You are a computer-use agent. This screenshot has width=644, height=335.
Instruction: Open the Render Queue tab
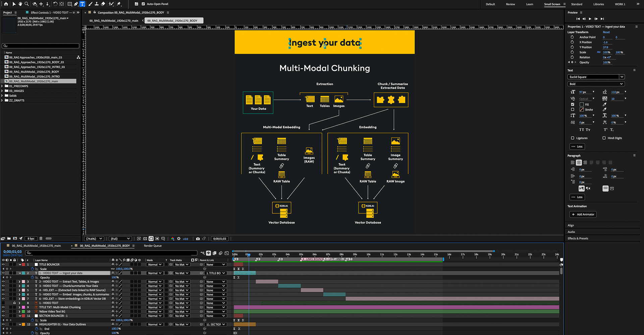tap(153, 246)
